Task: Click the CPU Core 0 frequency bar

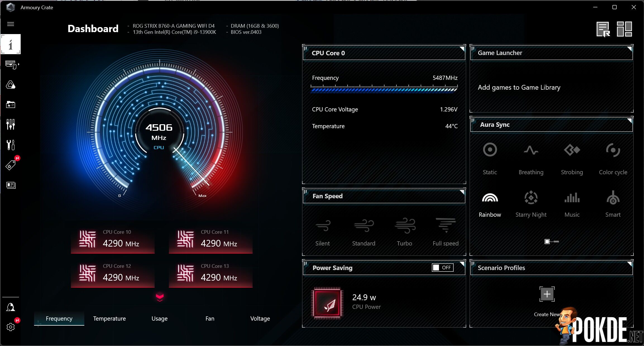Action: click(x=384, y=88)
